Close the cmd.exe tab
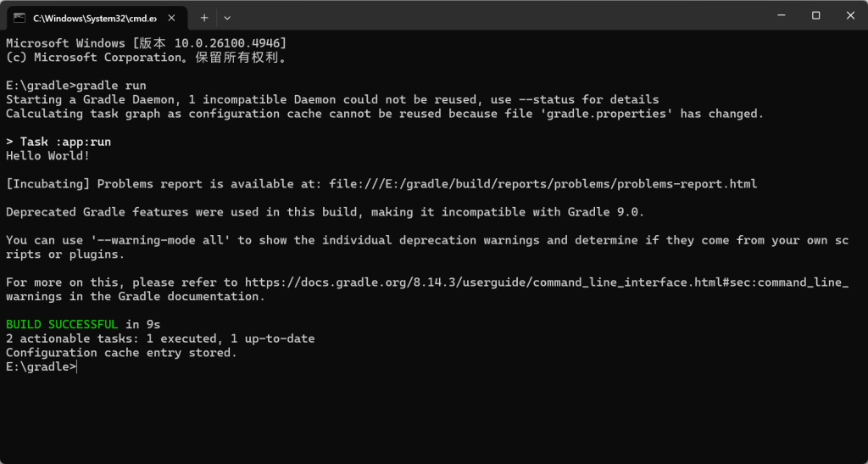 click(175, 17)
